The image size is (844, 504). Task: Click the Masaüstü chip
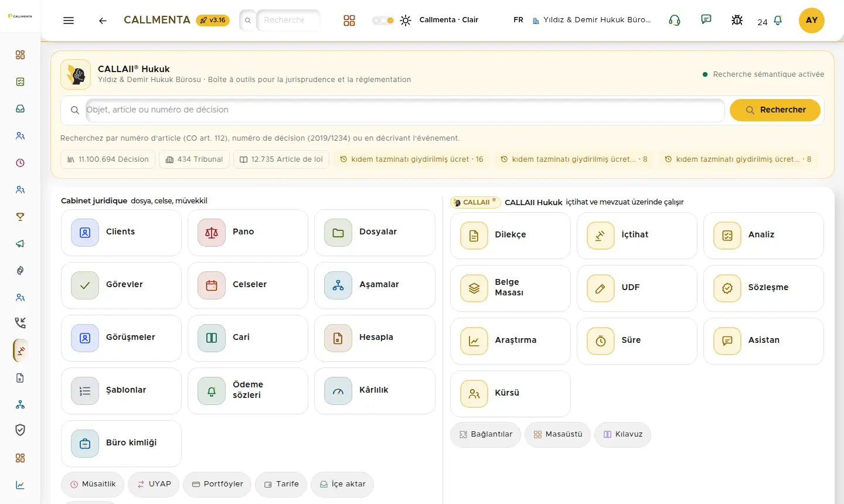(557, 435)
